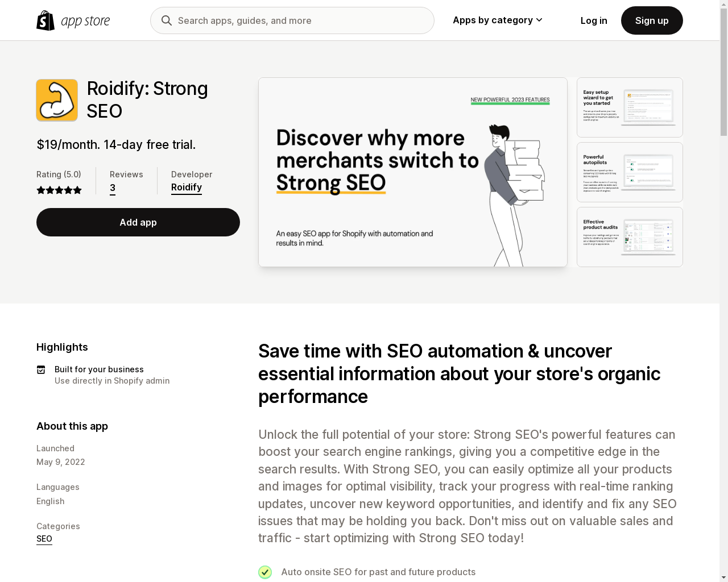Click the Developer label
This screenshot has width=728, height=582.
tap(192, 174)
